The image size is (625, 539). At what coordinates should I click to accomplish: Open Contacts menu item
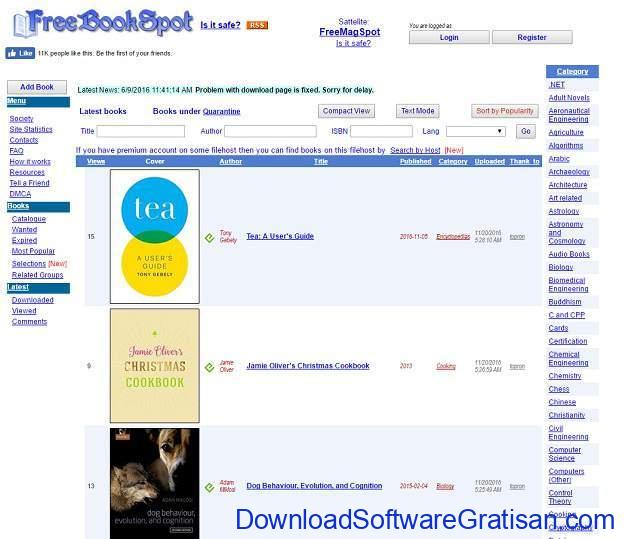[24, 140]
